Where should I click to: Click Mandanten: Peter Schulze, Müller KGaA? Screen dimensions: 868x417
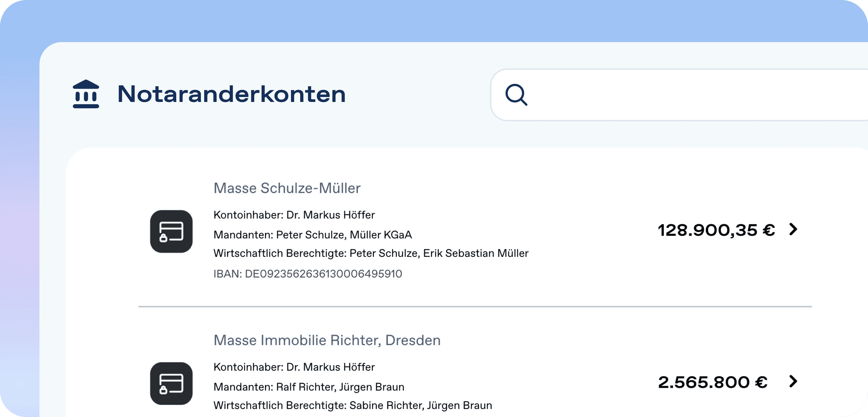(x=312, y=234)
